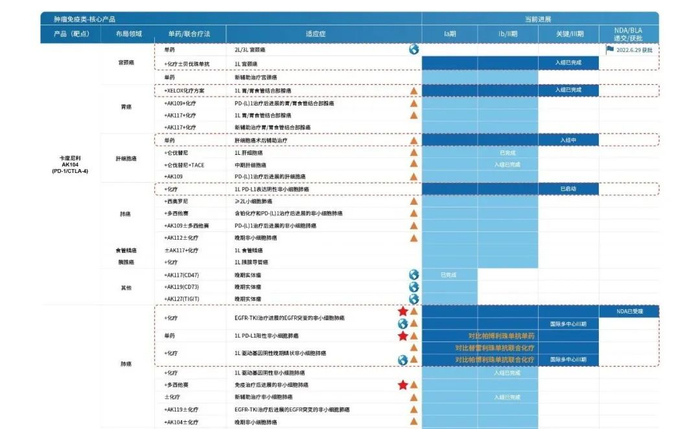Click the 胃癌 field label
This screenshot has width=700, height=429.
126,107
